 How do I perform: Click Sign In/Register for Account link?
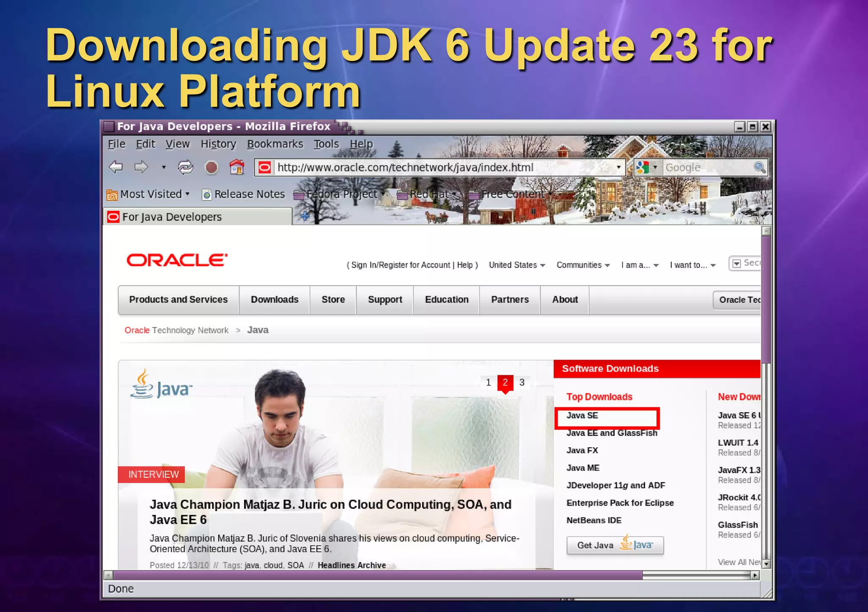tap(401, 265)
